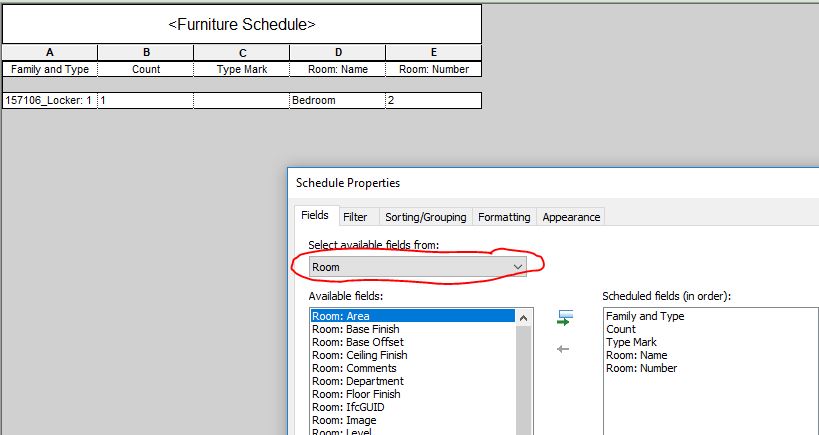Pick Room: IfcGUID in available fields
Viewport: 819px width, 435px height.
pyautogui.click(x=348, y=407)
